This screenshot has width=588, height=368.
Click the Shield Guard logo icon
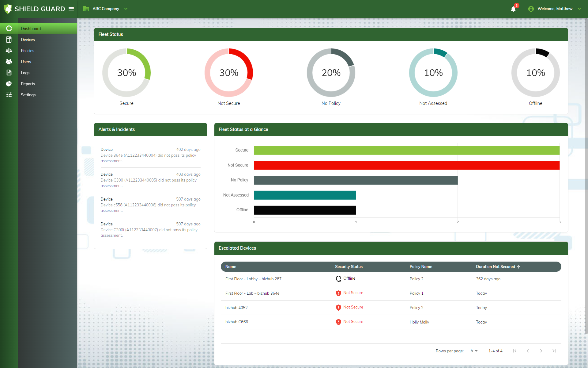click(x=8, y=9)
